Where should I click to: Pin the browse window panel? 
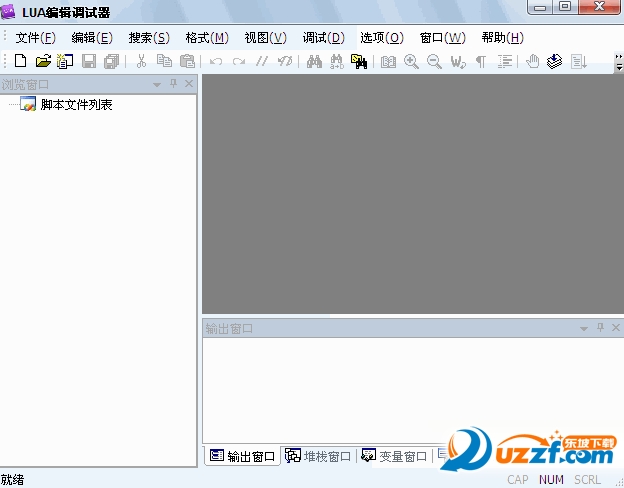[174, 84]
